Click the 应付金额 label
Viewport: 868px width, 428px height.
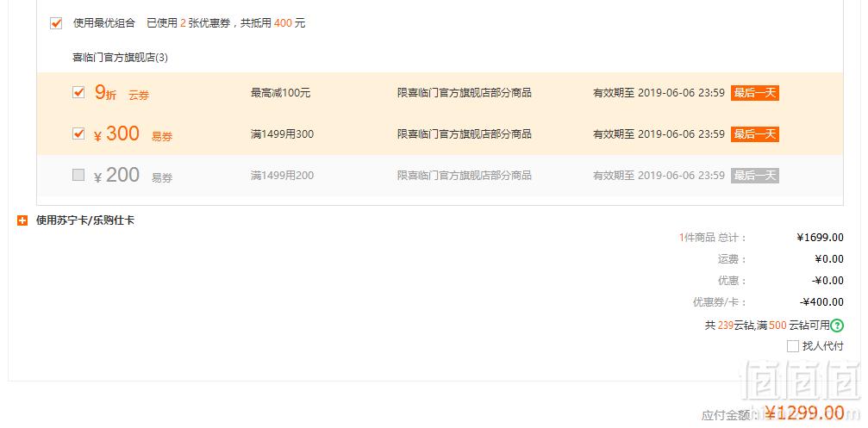tap(728, 415)
